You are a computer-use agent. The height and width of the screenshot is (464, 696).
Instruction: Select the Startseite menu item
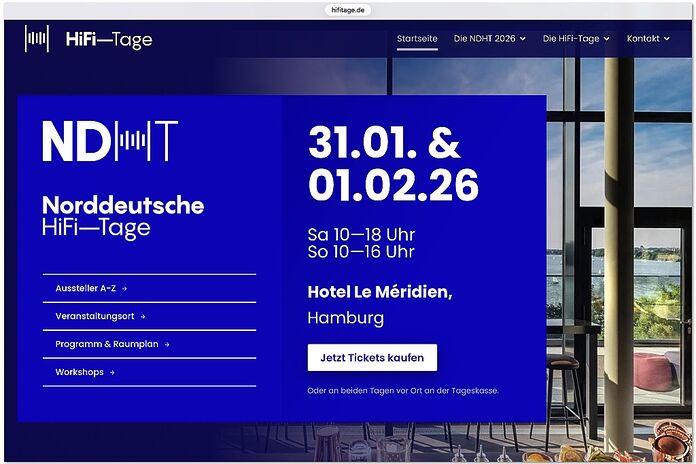click(417, 39)
